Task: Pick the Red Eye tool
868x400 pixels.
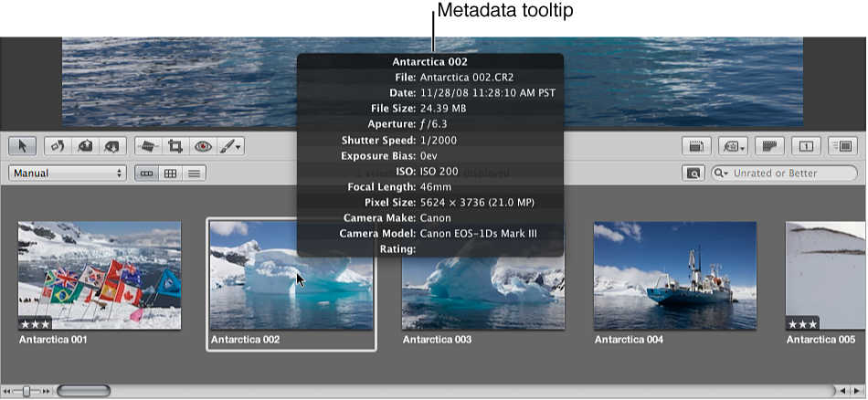Action: click(203, 145)
